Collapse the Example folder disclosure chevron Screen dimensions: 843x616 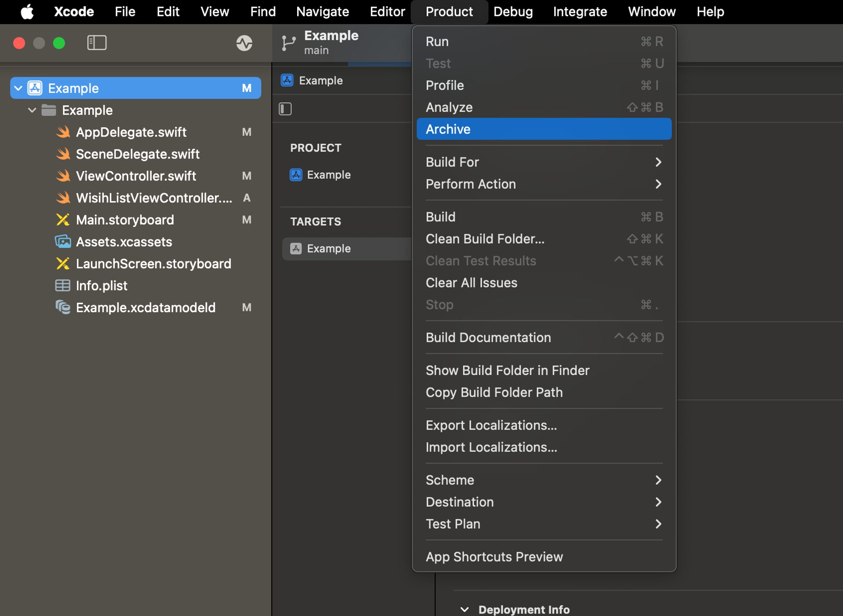click(x=32, y=110)
